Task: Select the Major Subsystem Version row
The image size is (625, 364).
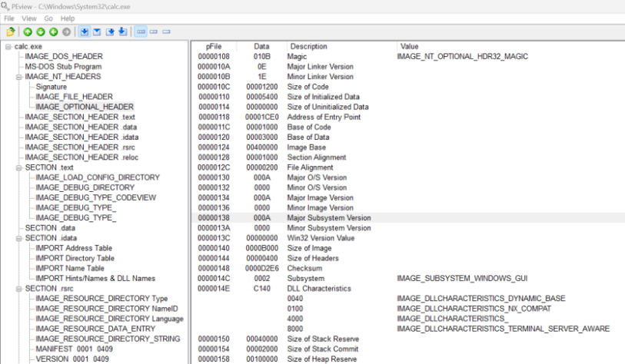Action: tap(408, 218)
